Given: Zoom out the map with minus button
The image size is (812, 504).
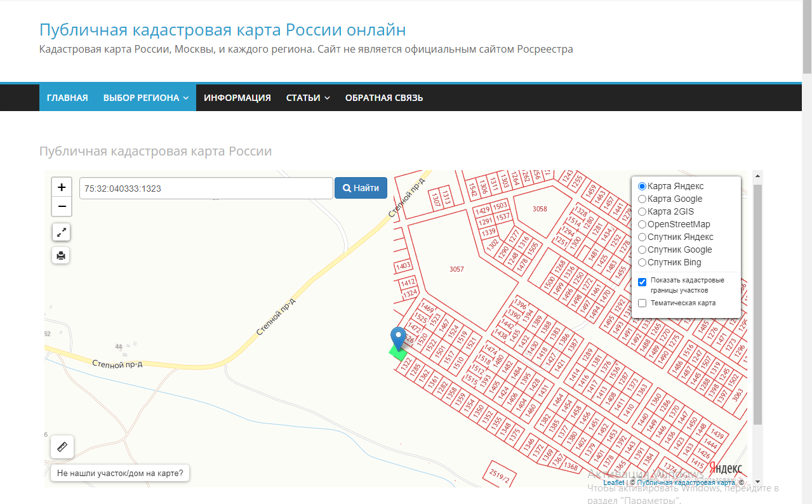Looking at the screenshot, I should click(x=61, y=206).
